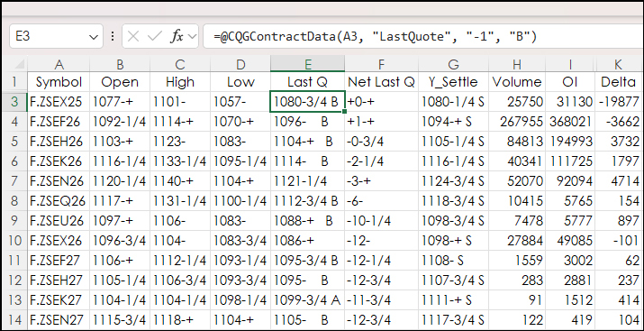Click the Y_Settle header cell
This screenshot has height=331, width=644.
[x=453, y=82]
